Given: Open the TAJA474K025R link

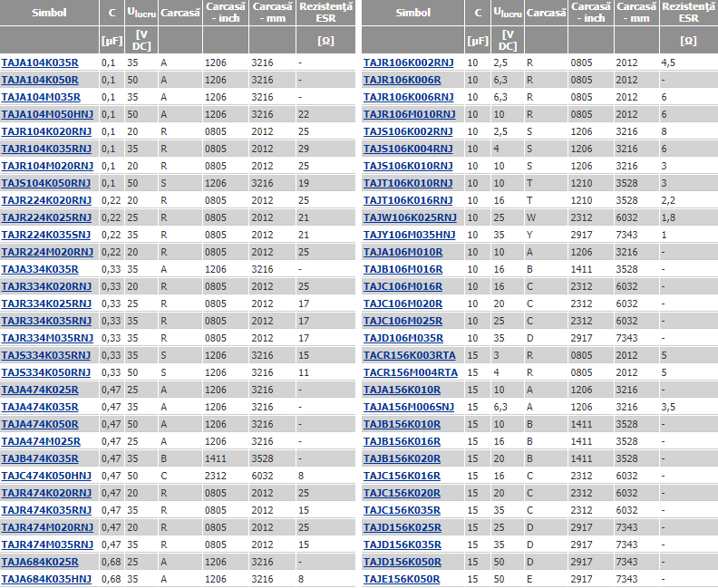Looking at the screenshot, I should click(40, 390).
